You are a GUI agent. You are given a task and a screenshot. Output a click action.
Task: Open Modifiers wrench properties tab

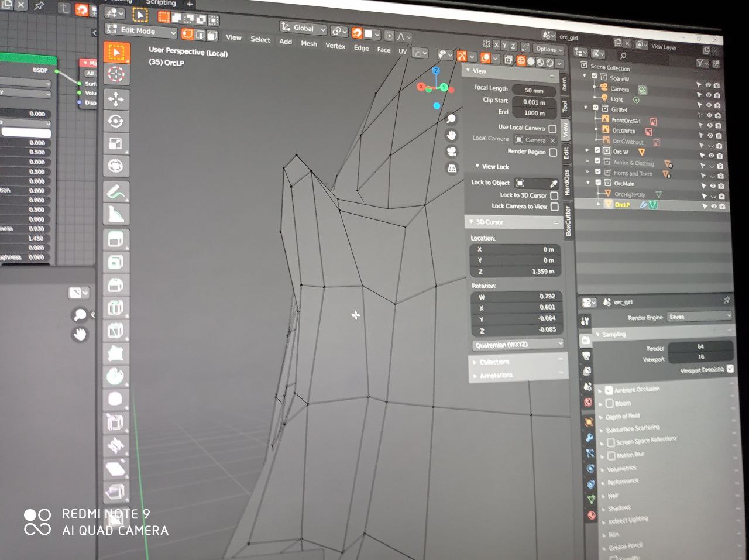(x=590, y=437)
